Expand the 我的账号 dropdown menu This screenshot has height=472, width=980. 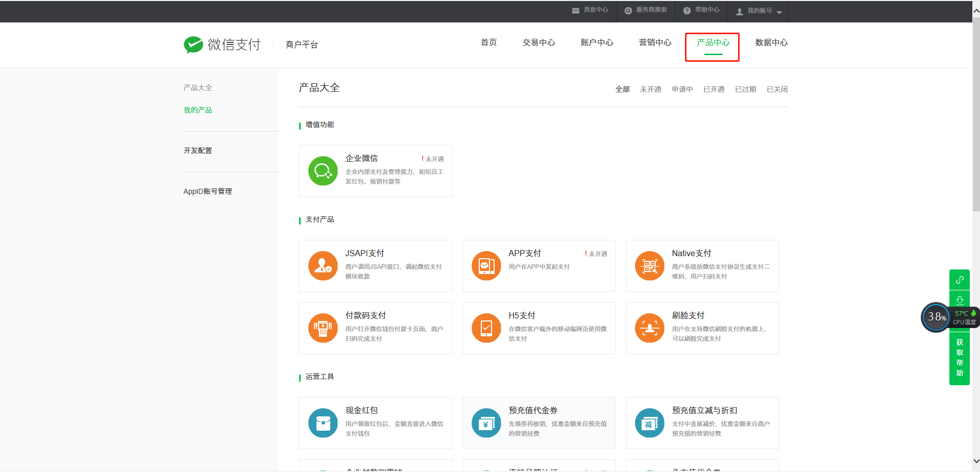coord(759,11)
